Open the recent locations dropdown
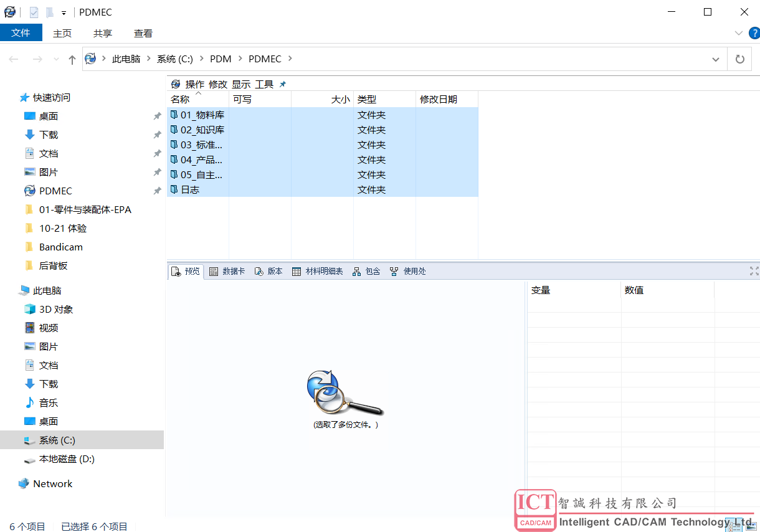This screenshot has height=532, width=760. (x=56, y=59)
